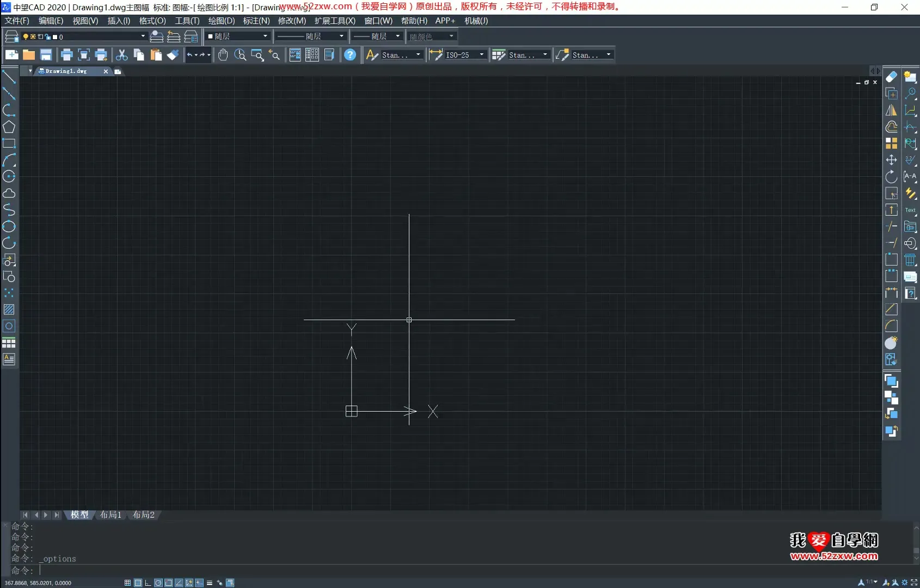
Task: Select the Polygon drawing tool
Action: [x=9, y=127]
